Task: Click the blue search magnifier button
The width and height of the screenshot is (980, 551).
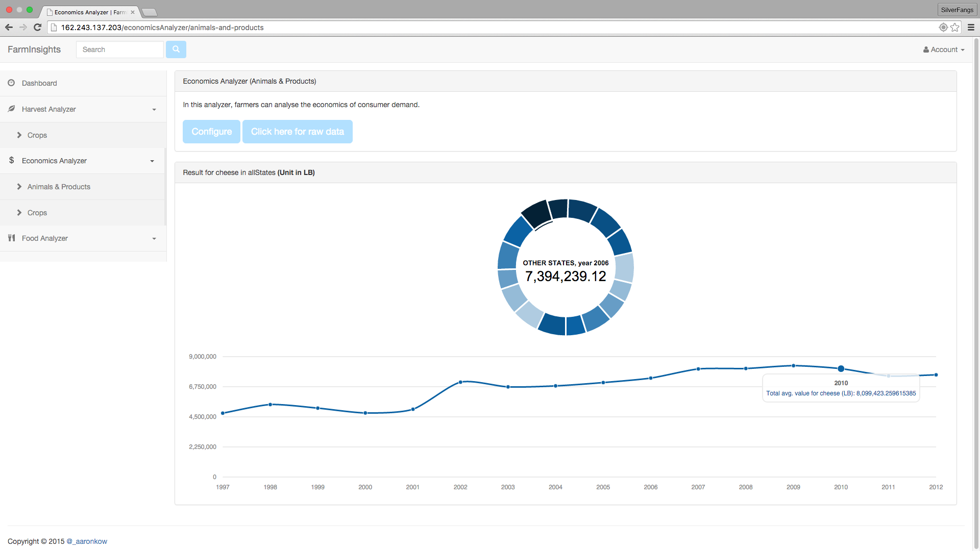Action: [x=176, y=49]
